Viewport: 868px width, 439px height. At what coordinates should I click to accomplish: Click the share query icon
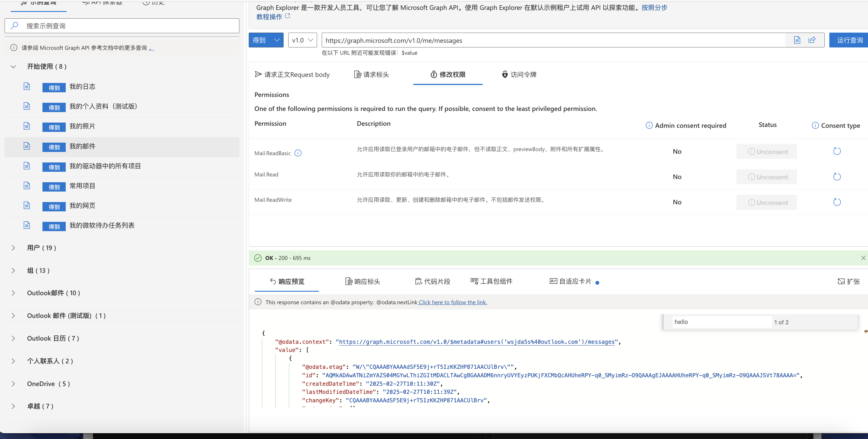[812, 40]
